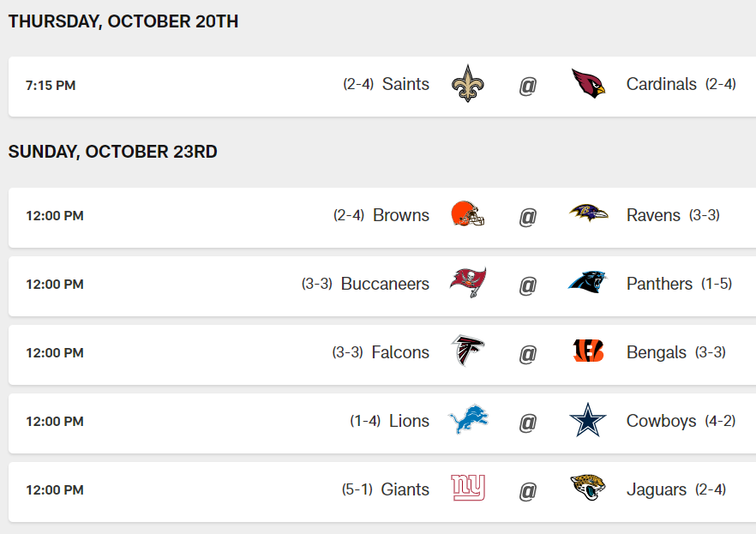The height and width of the screenshot is (534, 756).
Task: Click the Giants ny logo
Action: click(468, 489)
